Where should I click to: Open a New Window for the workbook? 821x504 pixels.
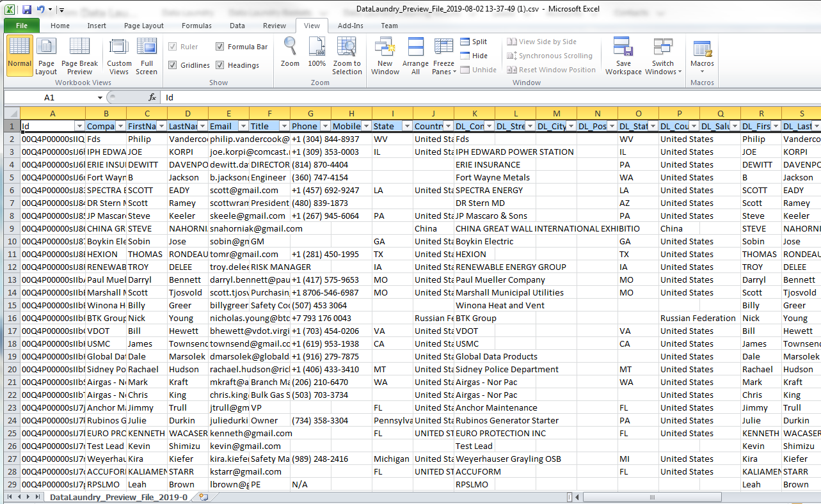(x=385, y=56)
